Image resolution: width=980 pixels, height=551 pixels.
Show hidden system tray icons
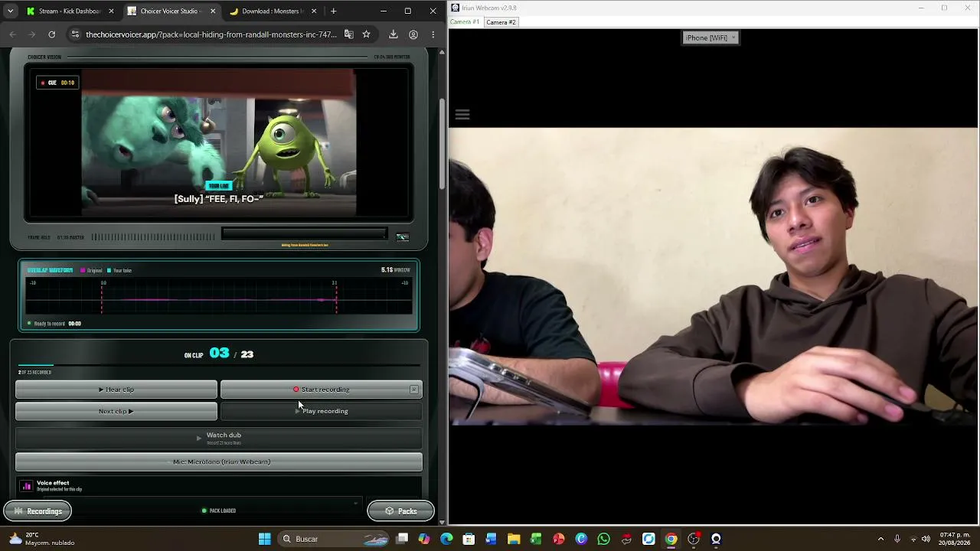pos(880,539)
